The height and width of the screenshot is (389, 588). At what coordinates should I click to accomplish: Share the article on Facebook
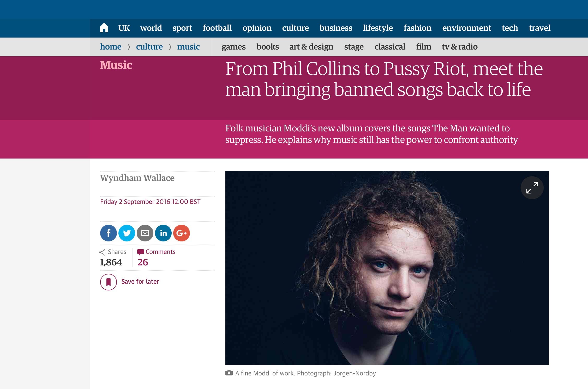109,233
